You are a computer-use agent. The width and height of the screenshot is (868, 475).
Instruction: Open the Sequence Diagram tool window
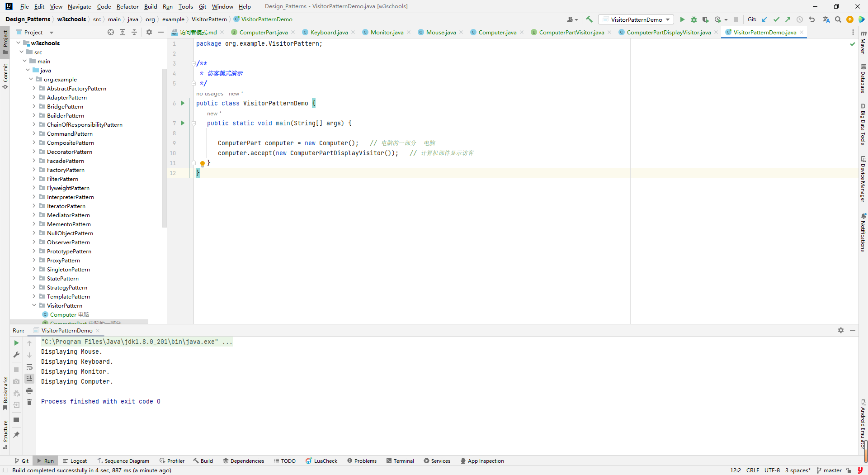(123, 461)
